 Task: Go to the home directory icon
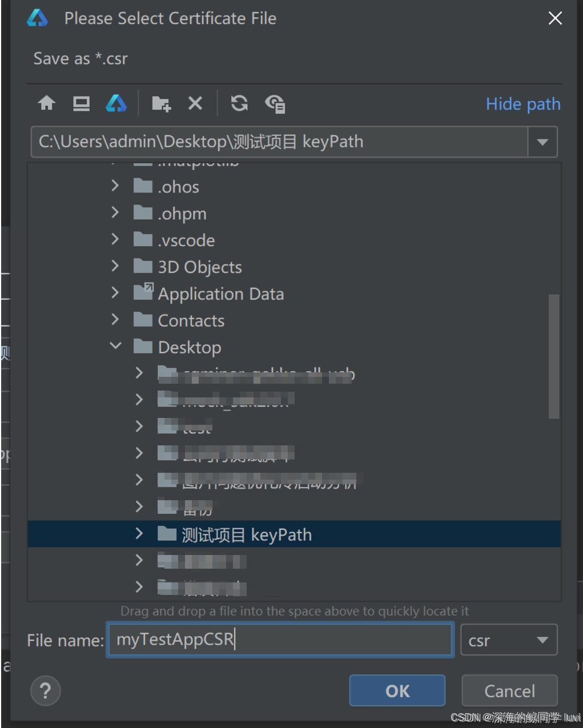[47, 103]
